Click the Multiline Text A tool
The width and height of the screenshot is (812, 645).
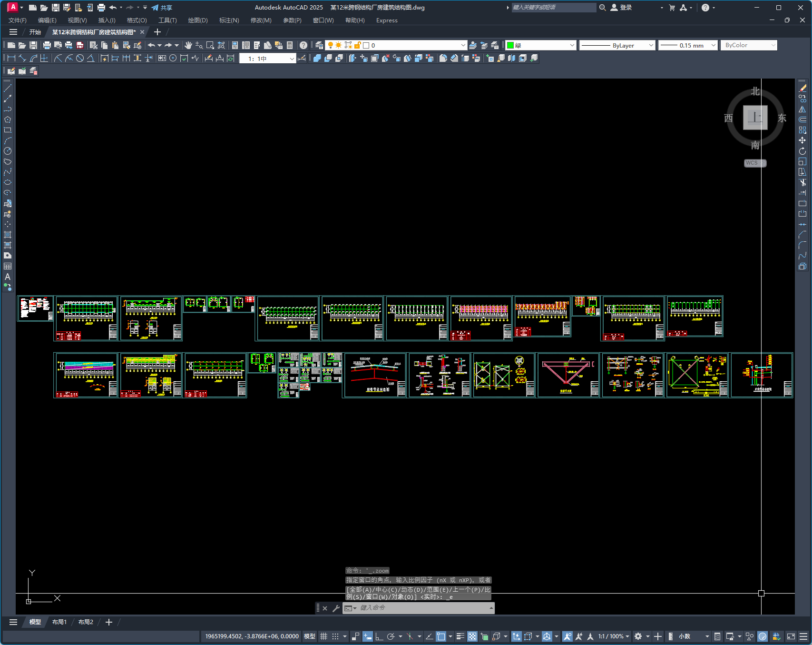click(x=8, y=277)
